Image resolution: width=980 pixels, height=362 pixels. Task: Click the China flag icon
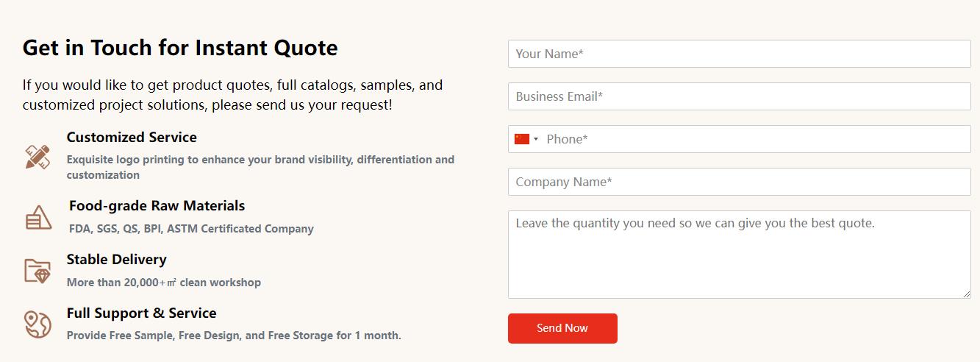(x=522, y=139)
